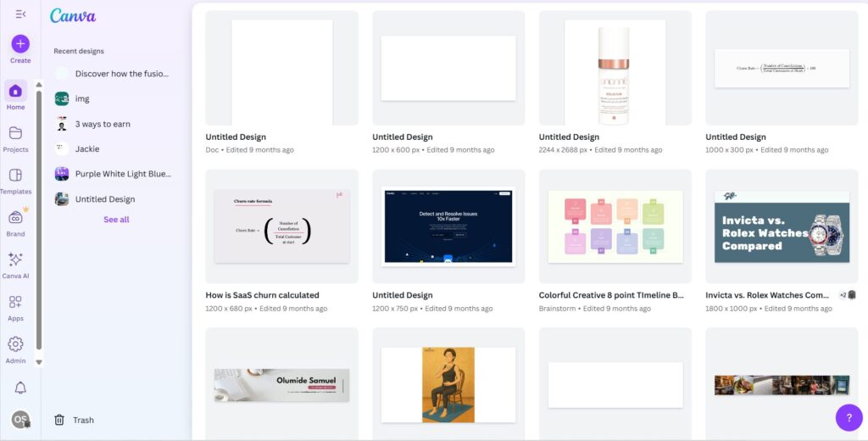Click the Purple White Light Blue design icon

tap(62, 174)
